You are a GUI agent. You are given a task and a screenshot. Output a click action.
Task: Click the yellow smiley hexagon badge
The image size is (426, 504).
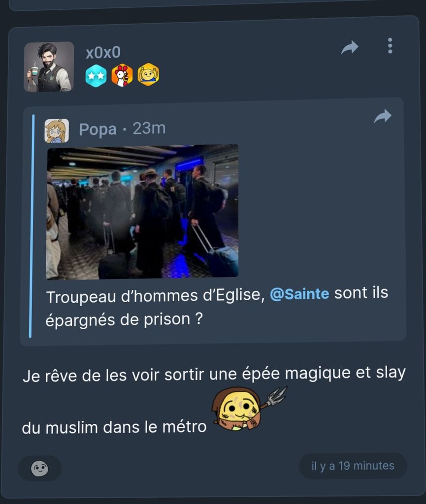point(148,75)
